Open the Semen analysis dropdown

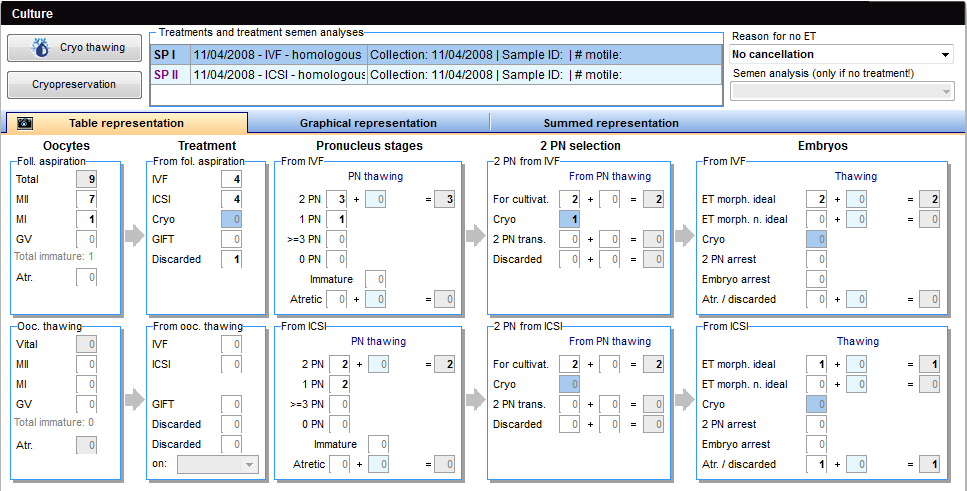[x=842, y=92]
